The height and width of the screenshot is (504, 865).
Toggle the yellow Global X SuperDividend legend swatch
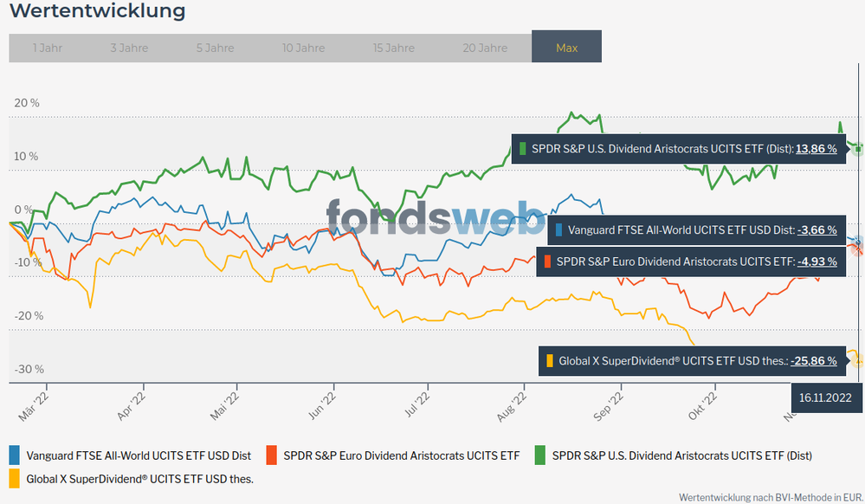point(15,477)
